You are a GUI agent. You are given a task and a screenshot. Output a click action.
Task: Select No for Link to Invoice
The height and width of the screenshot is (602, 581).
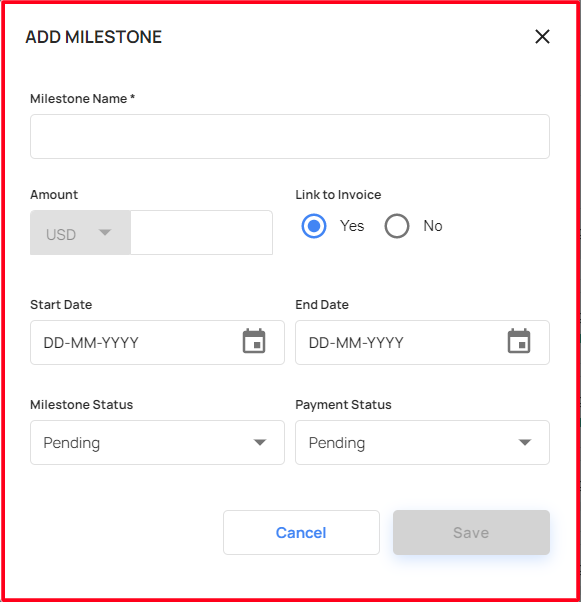(397, 226)
